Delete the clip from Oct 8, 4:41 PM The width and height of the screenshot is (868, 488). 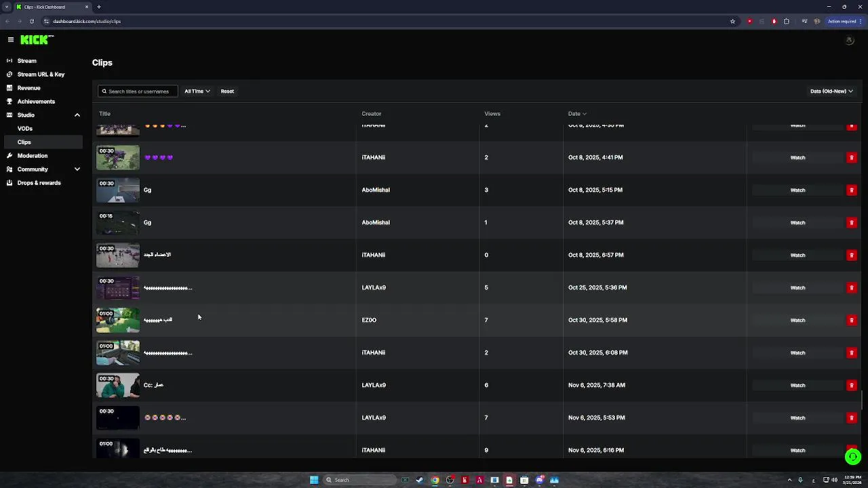(851, 157)
